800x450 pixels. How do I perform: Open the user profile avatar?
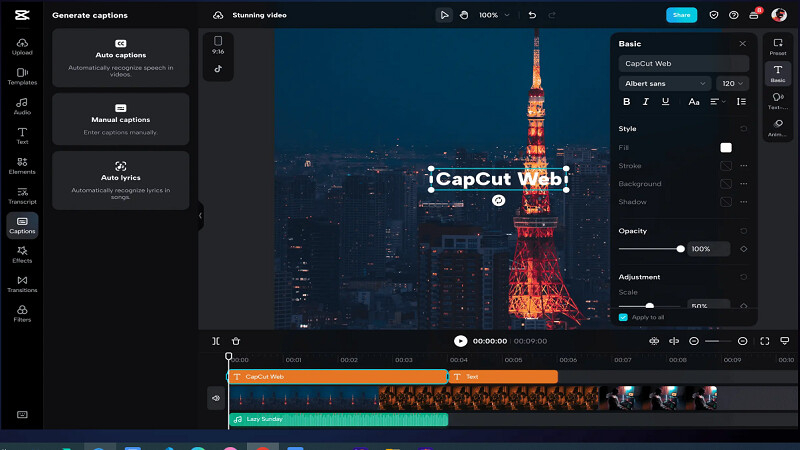(x=779, y=15)
